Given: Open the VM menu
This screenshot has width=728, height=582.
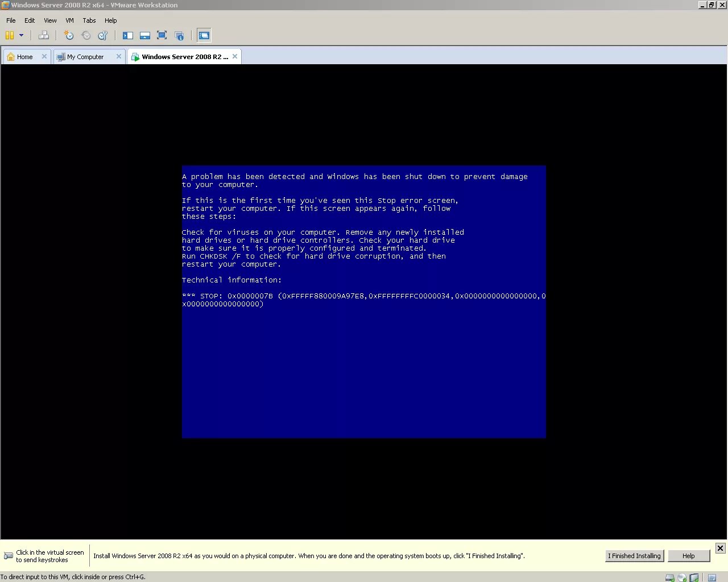Looking at the screenshot, I should (70, 20).
